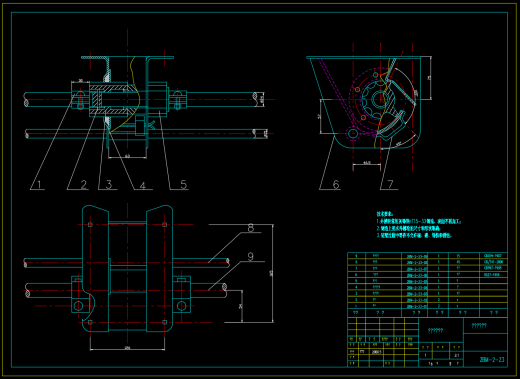Pick part callout number 7
520x379 pixels.
pos(390,184)
